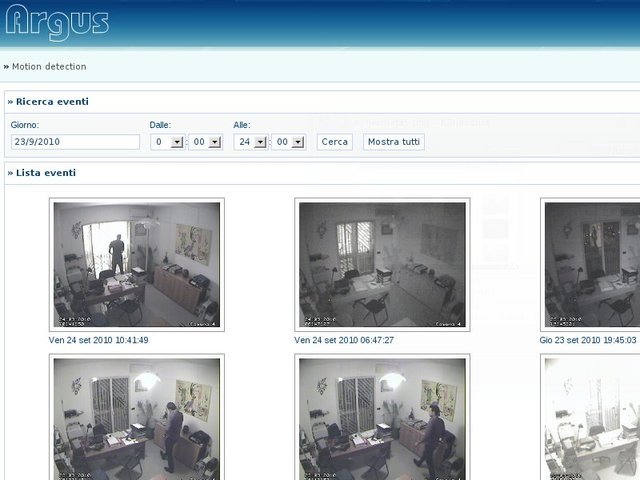Open the Dalle minutes dropdown
This screenshot has height=480, width=640.
pyautogui.click(x=205, y=142)
